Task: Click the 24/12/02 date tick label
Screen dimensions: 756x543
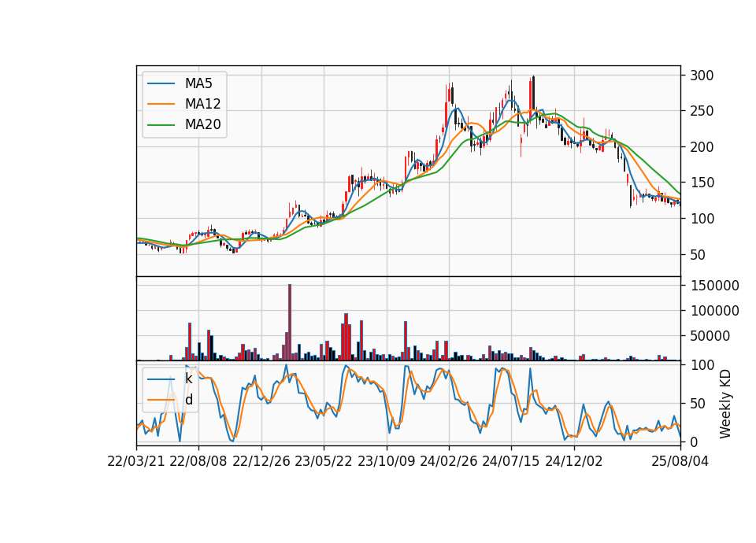Action: tap(574, 461)
